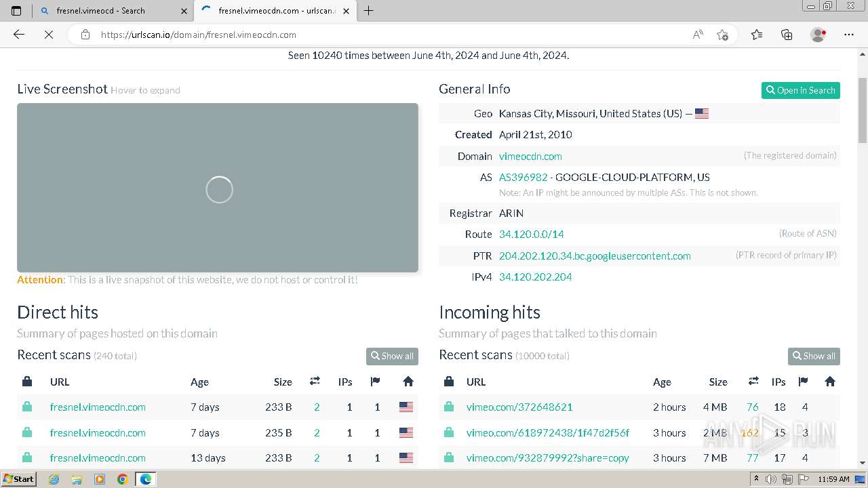The width and height of the screenshot is (868, 488).
Task: Launch Internet Explorer from taskbar
Action: click(54, 479)
